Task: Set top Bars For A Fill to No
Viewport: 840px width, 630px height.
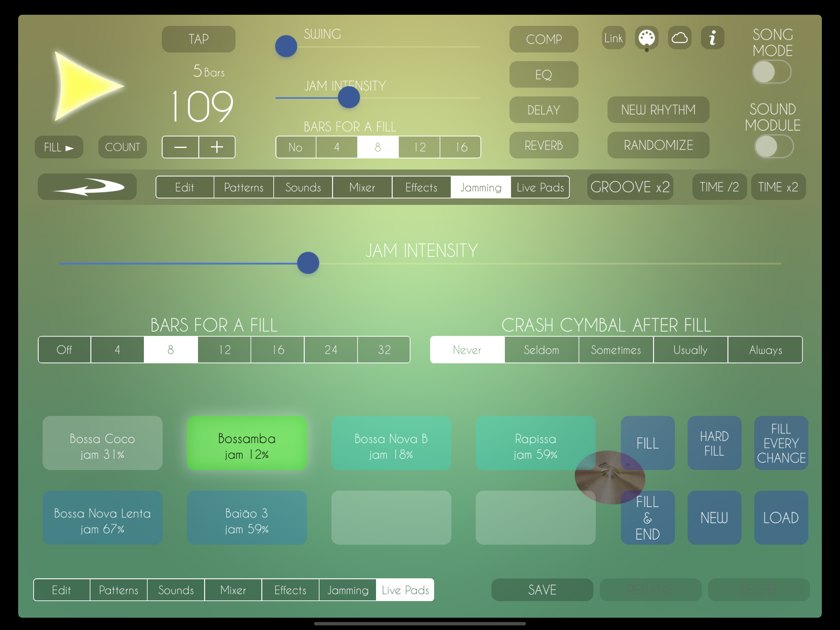Action: (x=296, y=147)
